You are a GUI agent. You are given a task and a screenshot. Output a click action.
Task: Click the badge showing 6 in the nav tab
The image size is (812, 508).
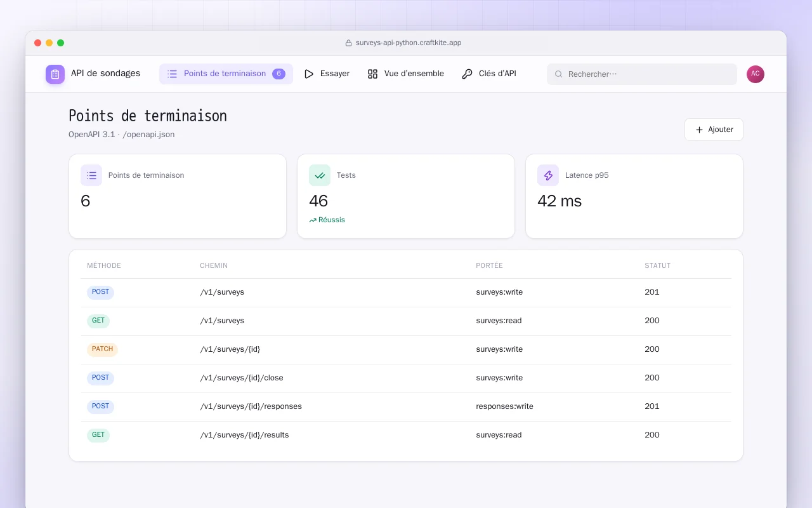[x=278, y=74]
